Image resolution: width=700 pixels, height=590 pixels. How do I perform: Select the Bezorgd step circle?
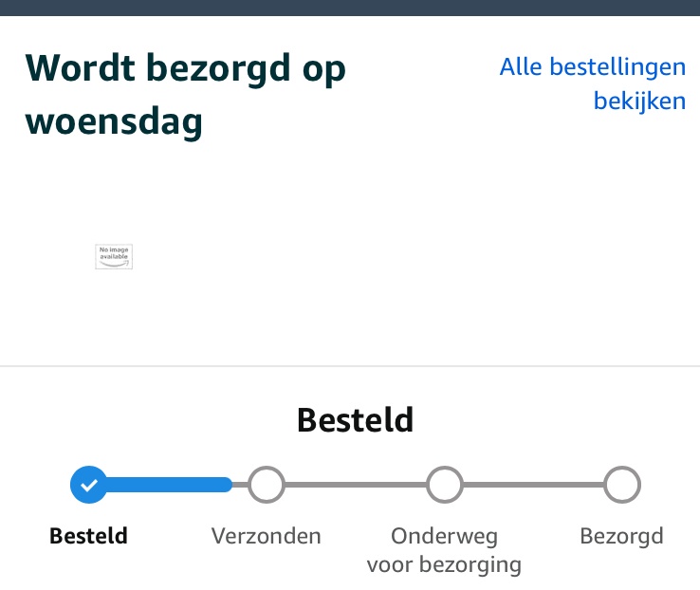tap(621, 485)
